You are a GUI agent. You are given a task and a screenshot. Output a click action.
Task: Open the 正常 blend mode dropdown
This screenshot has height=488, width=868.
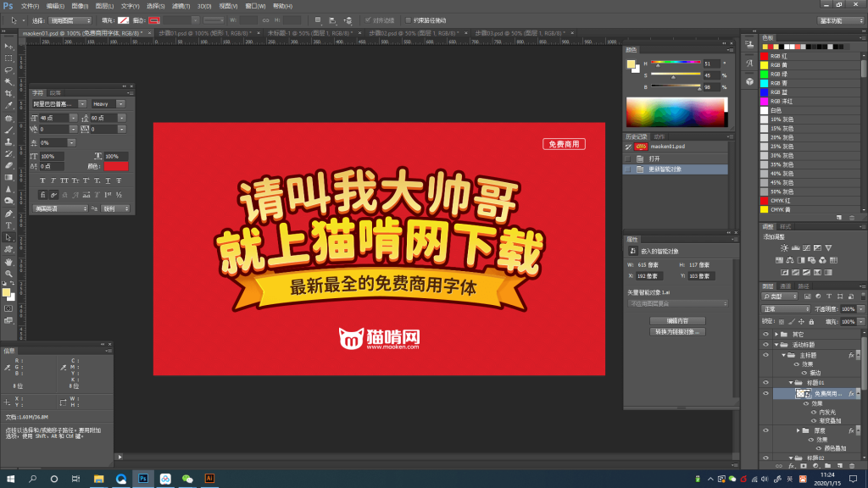(x=786, y=308)
